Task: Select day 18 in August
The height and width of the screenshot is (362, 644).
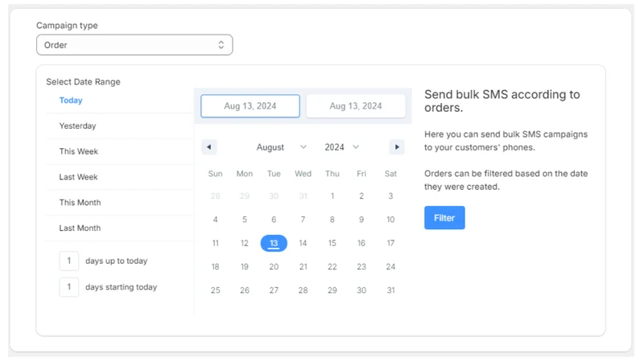Action: pyautogui.click(x=215, y=267)
